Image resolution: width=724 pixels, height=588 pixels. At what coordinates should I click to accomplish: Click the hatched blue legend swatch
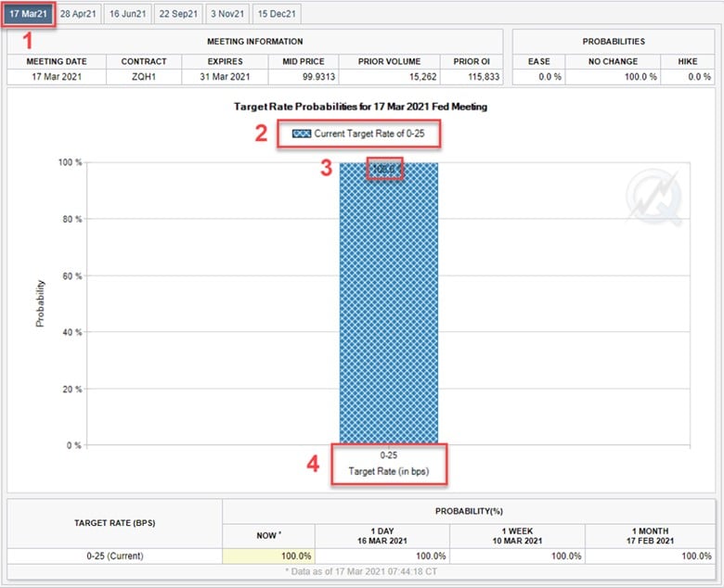[x=302, y=134]
